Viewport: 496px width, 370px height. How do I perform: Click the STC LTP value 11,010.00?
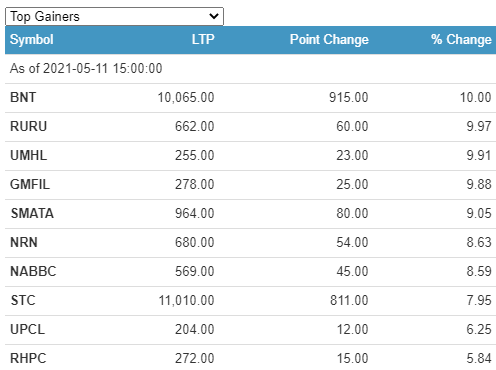click(x=186, y=301)
